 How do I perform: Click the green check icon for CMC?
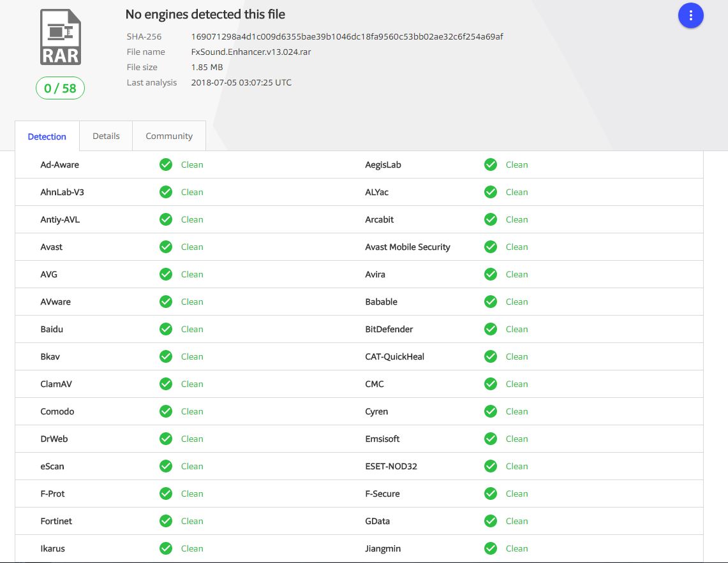(490, 384)
